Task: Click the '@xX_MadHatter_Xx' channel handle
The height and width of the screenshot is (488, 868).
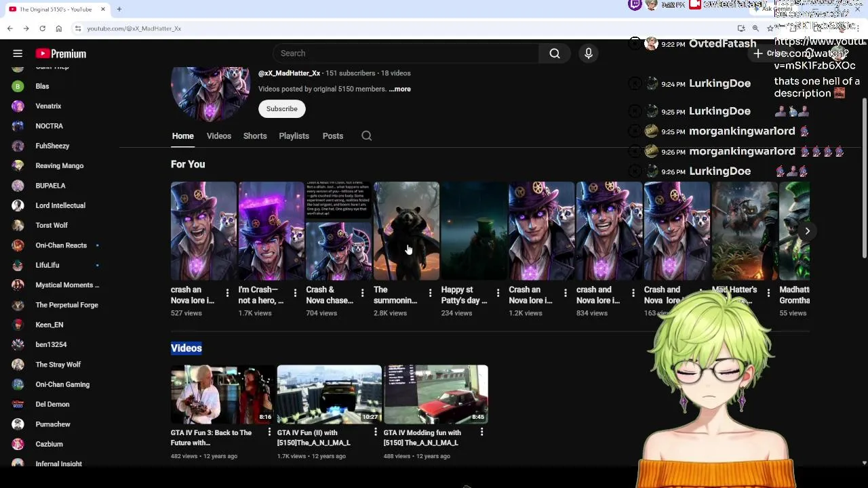Action: point(289,73)
